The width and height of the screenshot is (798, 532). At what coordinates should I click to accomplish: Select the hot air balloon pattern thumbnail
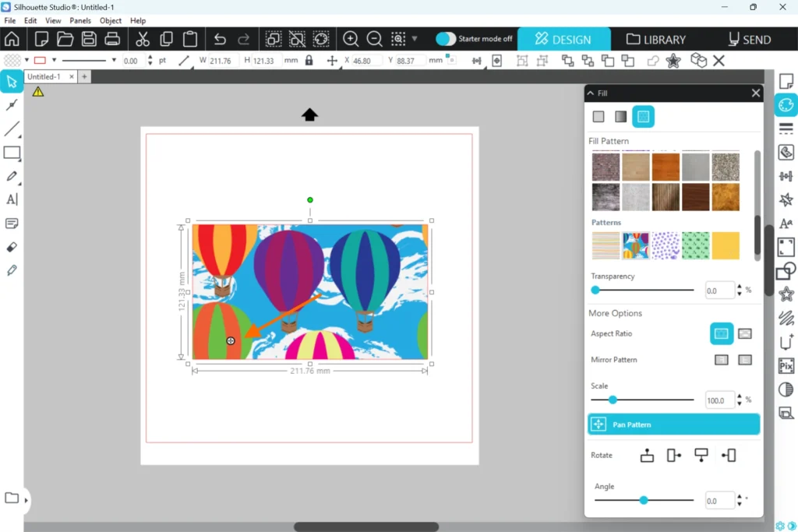[x=636, y=245]
